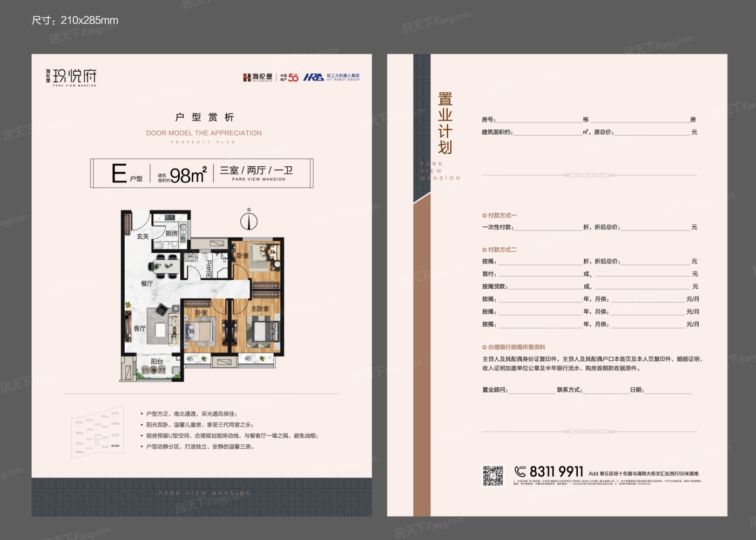Click the large E 户型 label

[x=127, y=174]
